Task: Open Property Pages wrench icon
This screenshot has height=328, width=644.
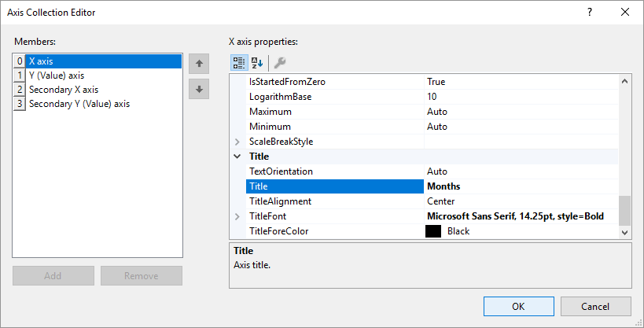Action: [x=280, y=62]
